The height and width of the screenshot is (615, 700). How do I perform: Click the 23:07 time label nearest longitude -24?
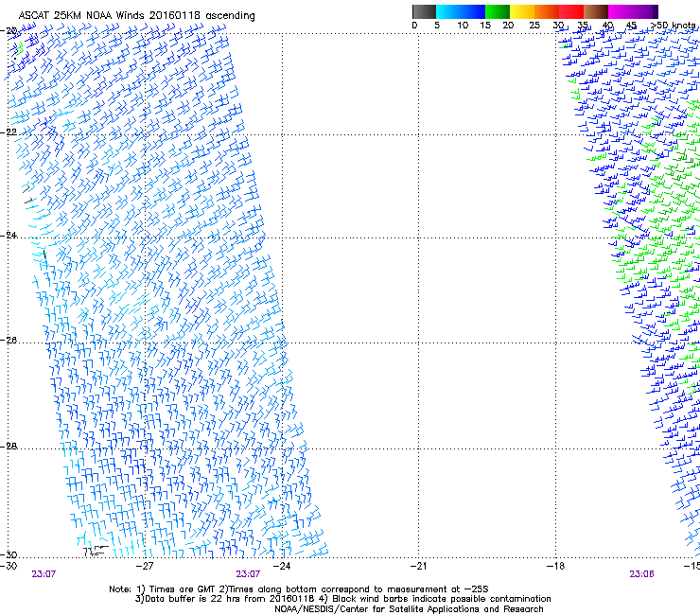tap(248, 574)
